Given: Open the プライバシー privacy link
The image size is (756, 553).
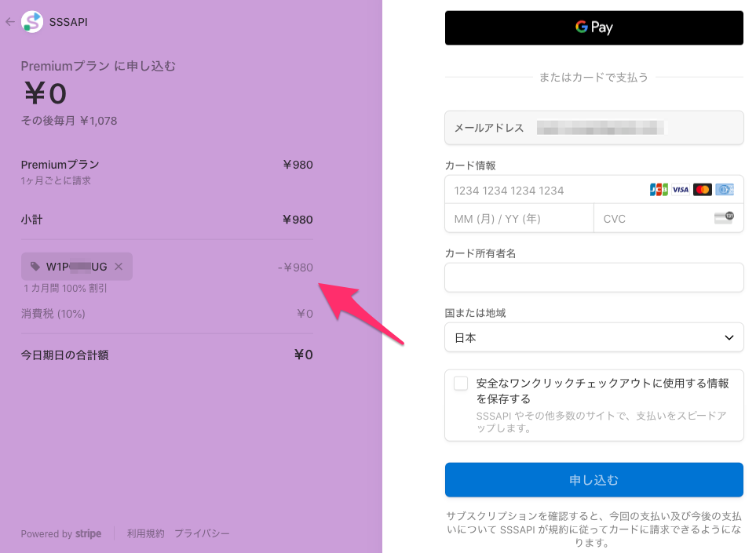Looking at the screenshot, I should (x=203, y=533).
